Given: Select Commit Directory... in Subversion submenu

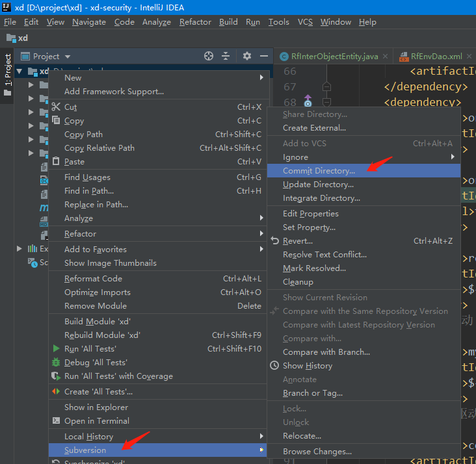Looking at the screenshot, I should tap(364, 170).
